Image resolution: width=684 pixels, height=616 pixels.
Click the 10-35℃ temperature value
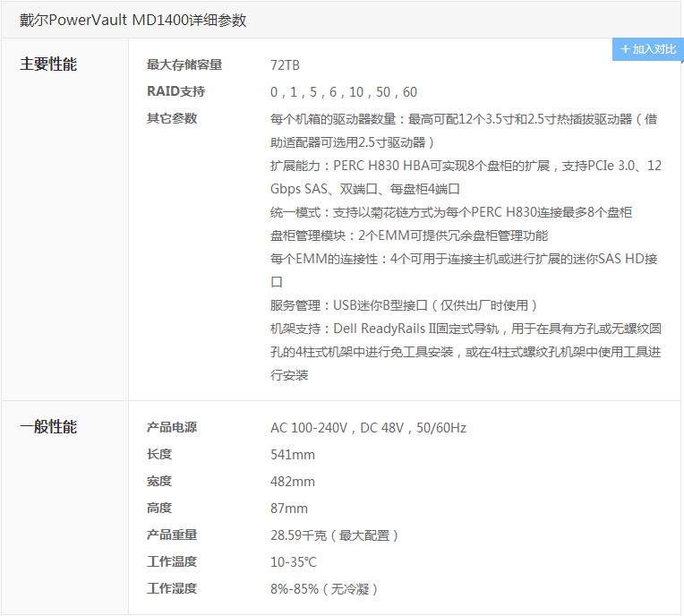click(x=293, y=562)
